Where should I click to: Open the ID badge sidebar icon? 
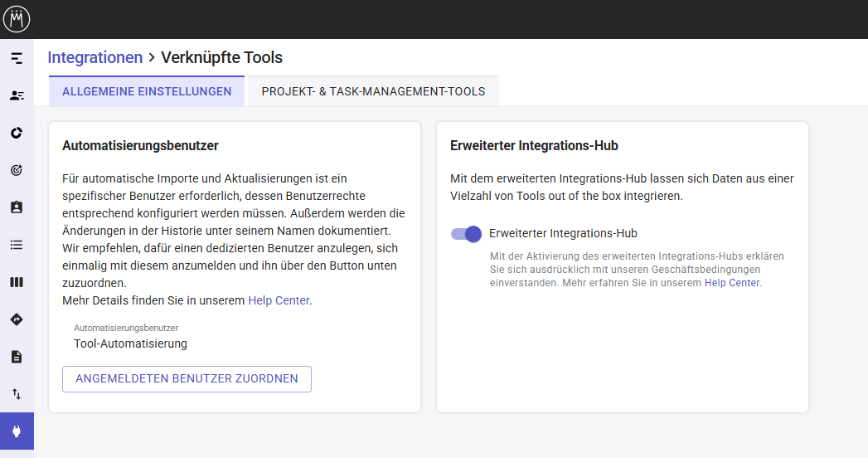(17, 207)
